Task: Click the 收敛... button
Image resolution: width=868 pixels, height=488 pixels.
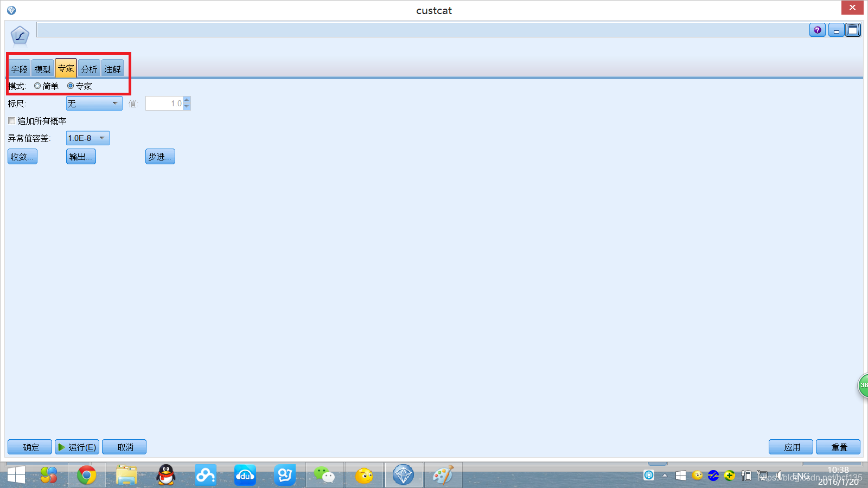Action: [x=22, y=156]
